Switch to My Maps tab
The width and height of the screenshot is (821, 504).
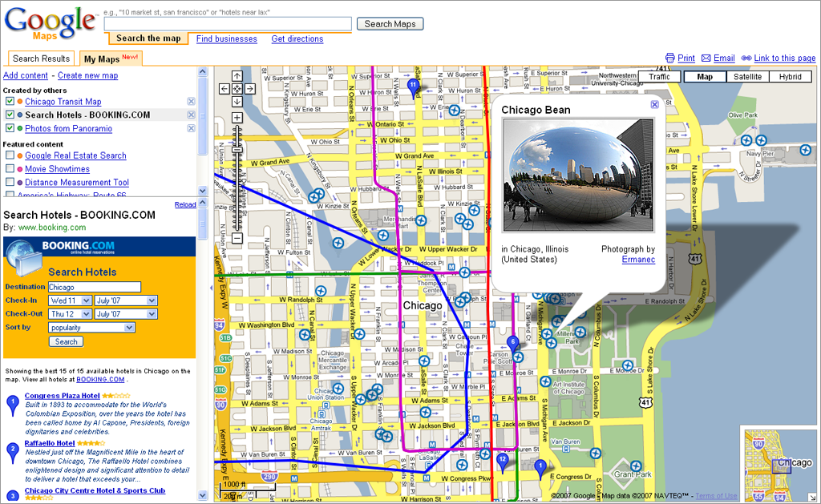coord(111,58)
